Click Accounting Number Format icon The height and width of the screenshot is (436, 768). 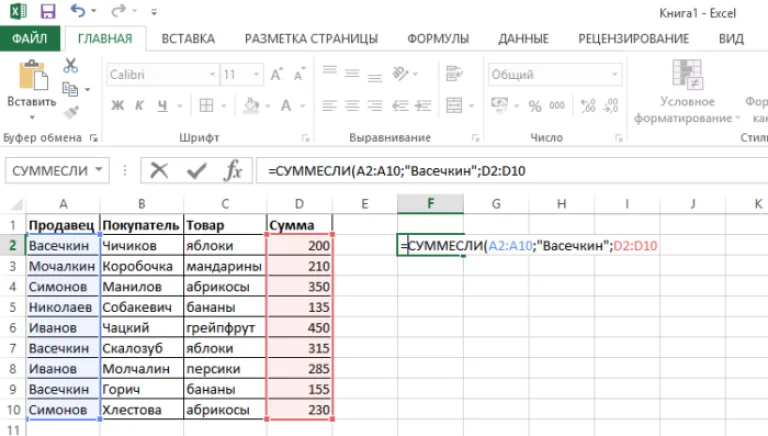click(500, 105)
